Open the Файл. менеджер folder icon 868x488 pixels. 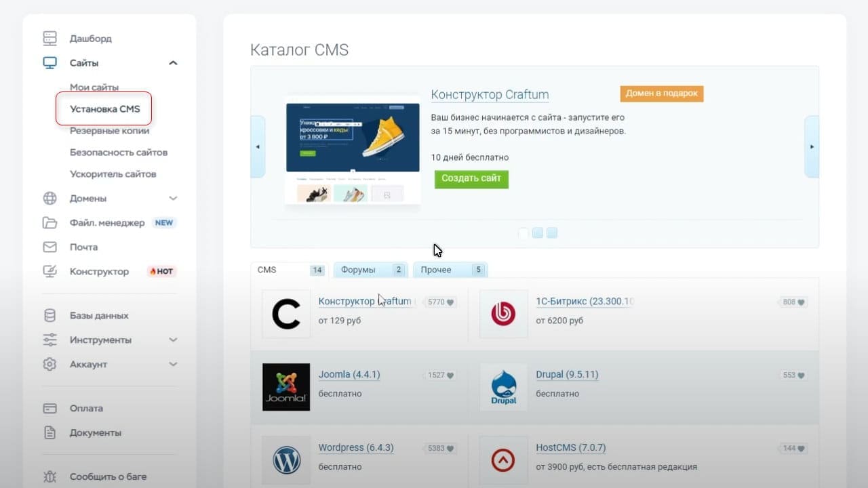click(x=50, y=223)
